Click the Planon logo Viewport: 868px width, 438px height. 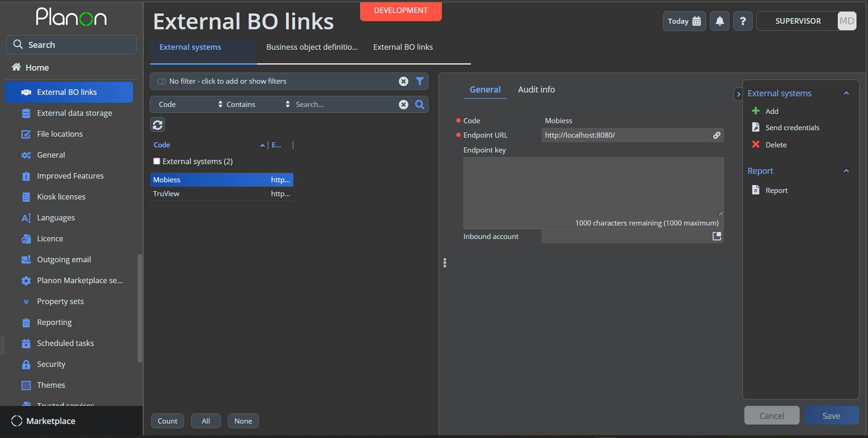click(x=71, y=17)
